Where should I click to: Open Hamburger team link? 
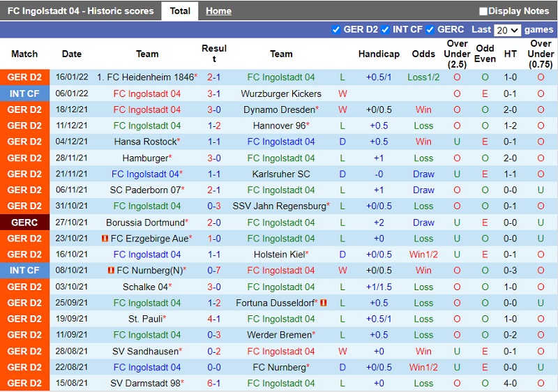[x=145, y=158]
